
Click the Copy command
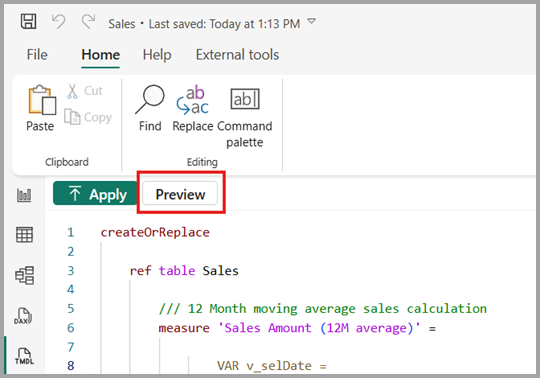88,117
